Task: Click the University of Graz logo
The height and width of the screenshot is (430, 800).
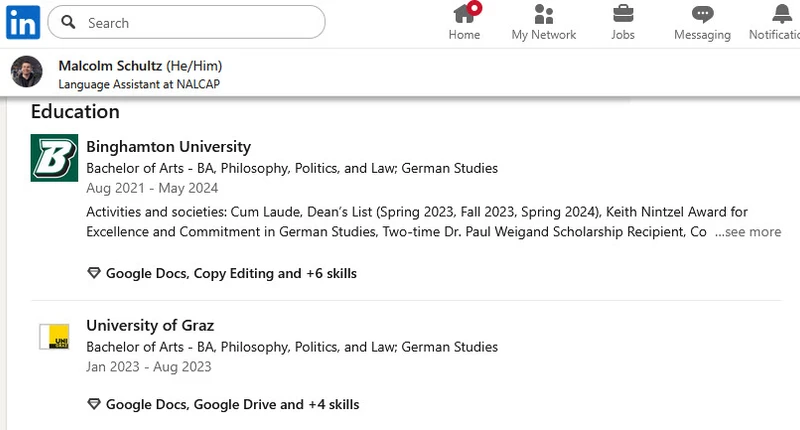Action: 55,337
